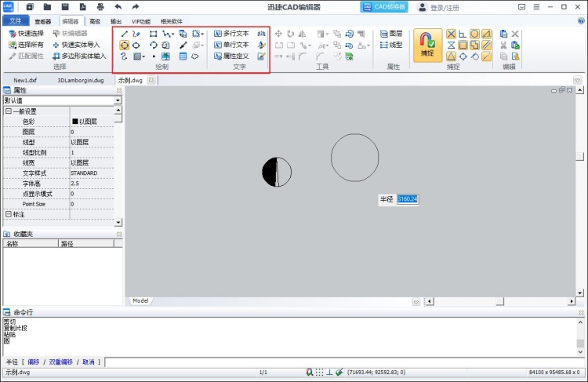Click the 半径 radius input field
The image size is (588, 382).
click(x=407, y=199)
